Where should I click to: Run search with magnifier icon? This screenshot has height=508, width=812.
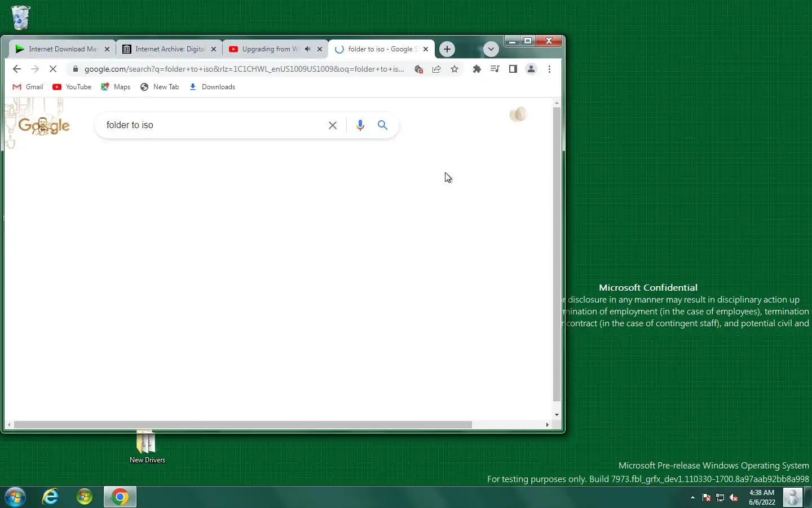coord(383,125)
